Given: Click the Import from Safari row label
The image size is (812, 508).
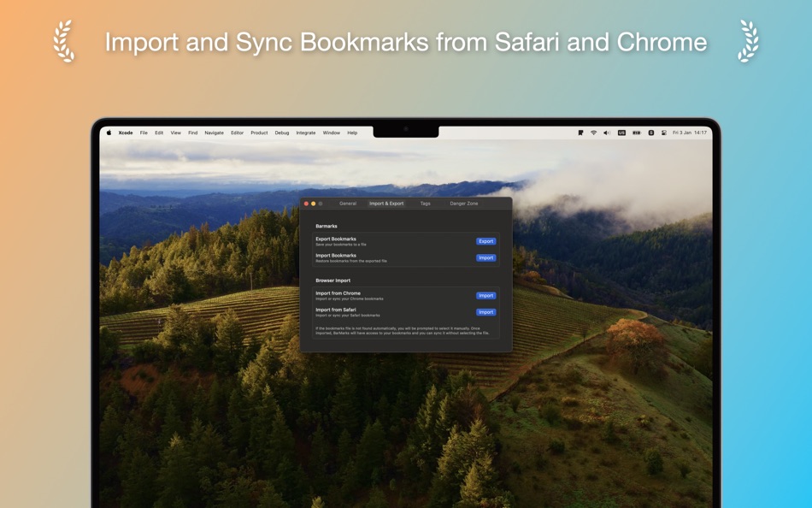Looking at the screenshot, I should (336, 310).
